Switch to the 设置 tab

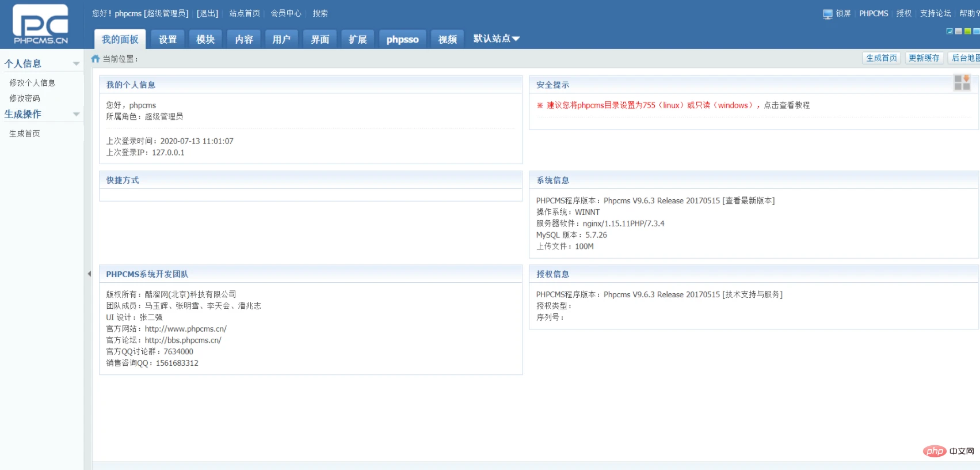tap(167, 39)
